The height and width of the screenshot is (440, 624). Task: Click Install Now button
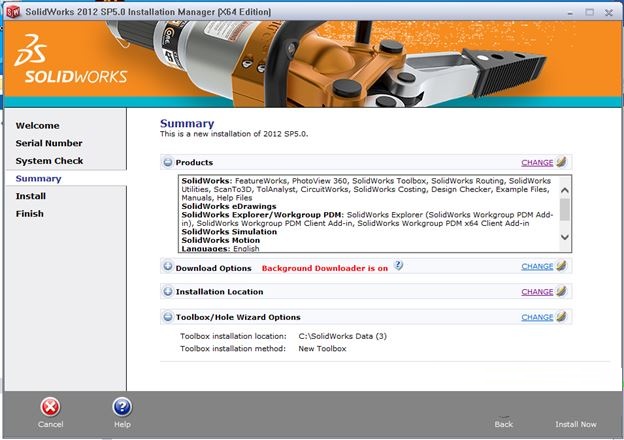coord(576,424)
